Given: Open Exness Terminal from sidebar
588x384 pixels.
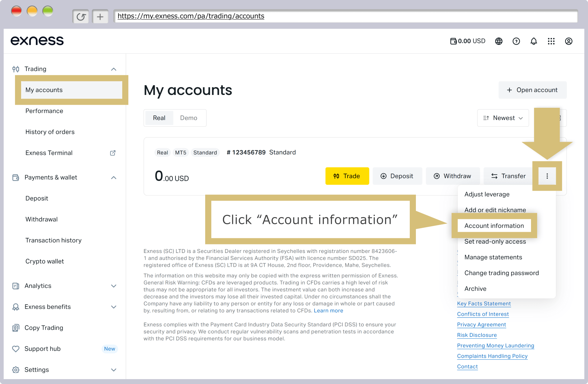Looking at the screenshot, I should point(49,153).
